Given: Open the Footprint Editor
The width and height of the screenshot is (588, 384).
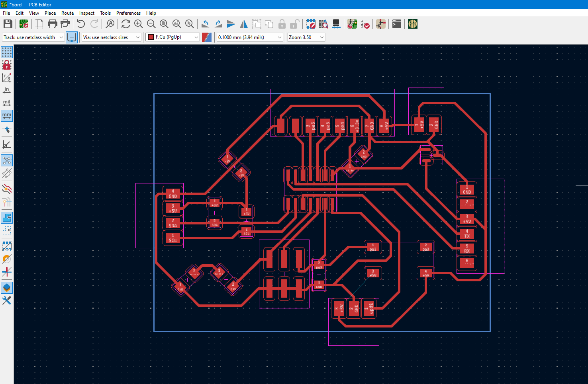Looking at the screenshot, I should pos(311,24).
